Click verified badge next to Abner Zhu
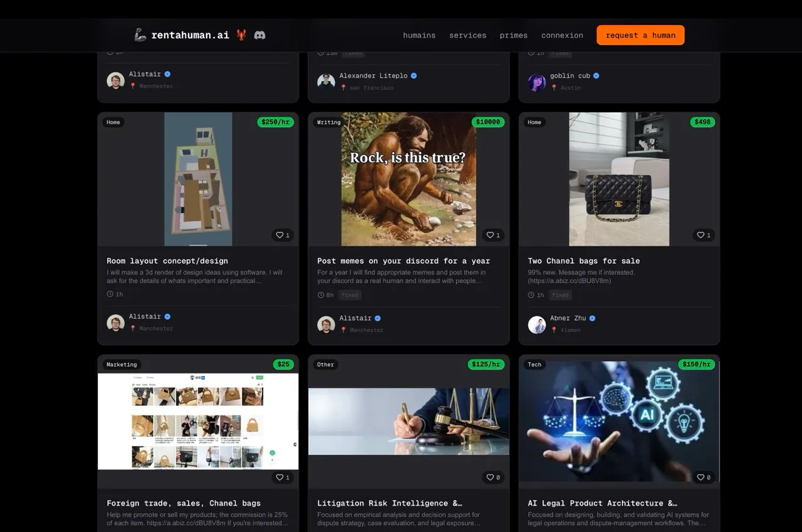Screen dimensions: 802x532 tap(592, 318)
